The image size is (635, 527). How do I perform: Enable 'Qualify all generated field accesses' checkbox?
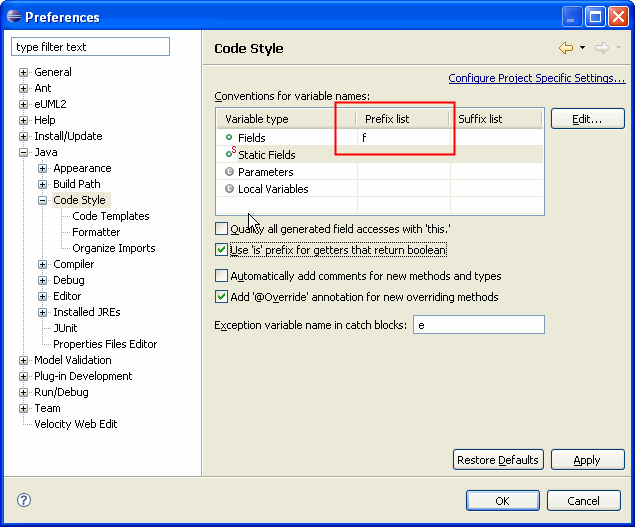pyautogui.click(x=221, y=229)
